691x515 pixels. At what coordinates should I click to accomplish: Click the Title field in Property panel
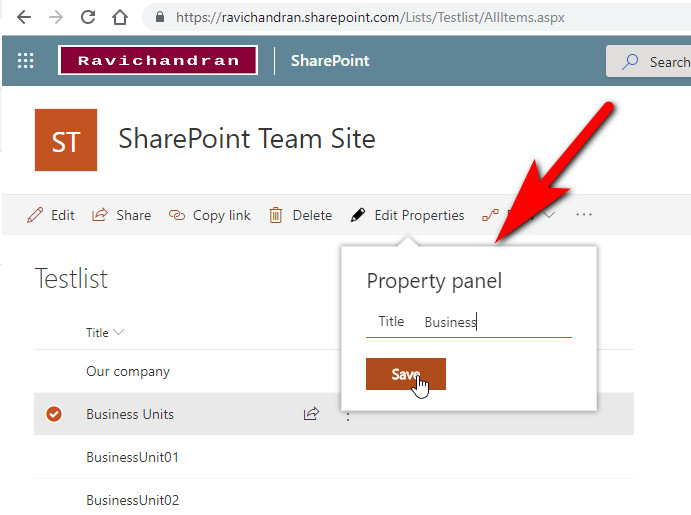[497, 322]
